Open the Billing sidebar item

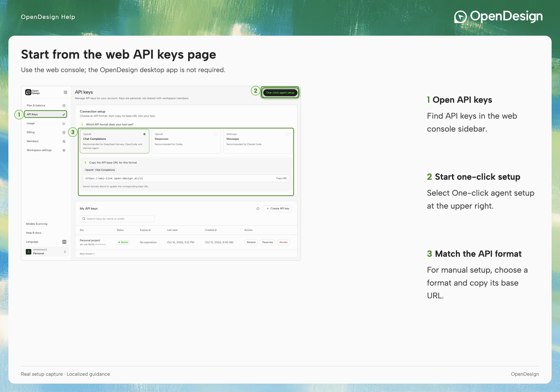click(x=46, y=132)
